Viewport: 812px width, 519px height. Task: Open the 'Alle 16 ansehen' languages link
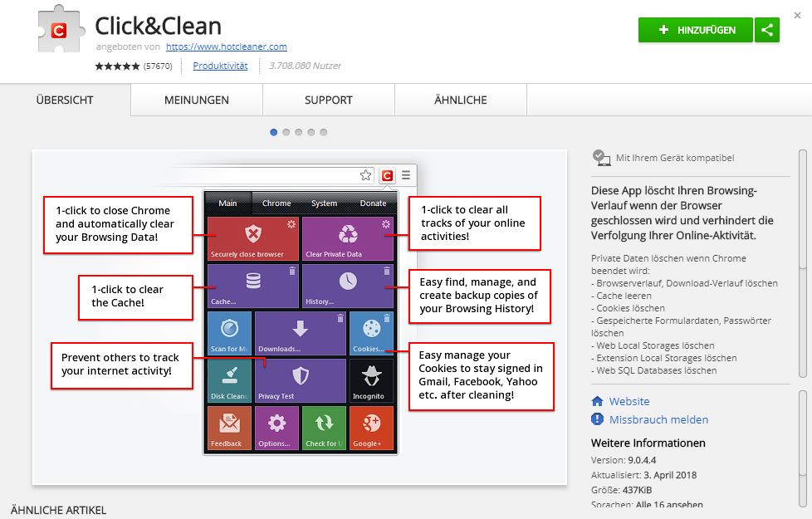[x=669, y=505]
